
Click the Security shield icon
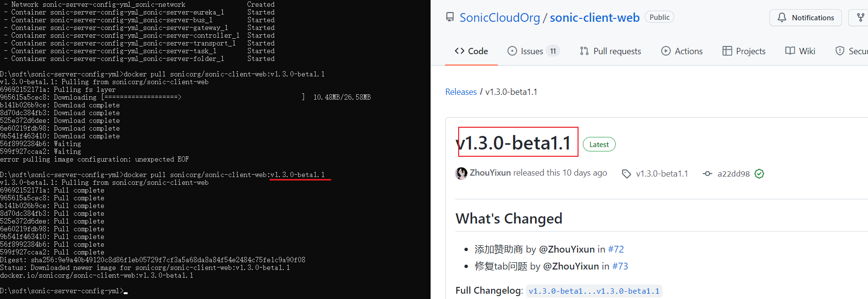[840, 51]
